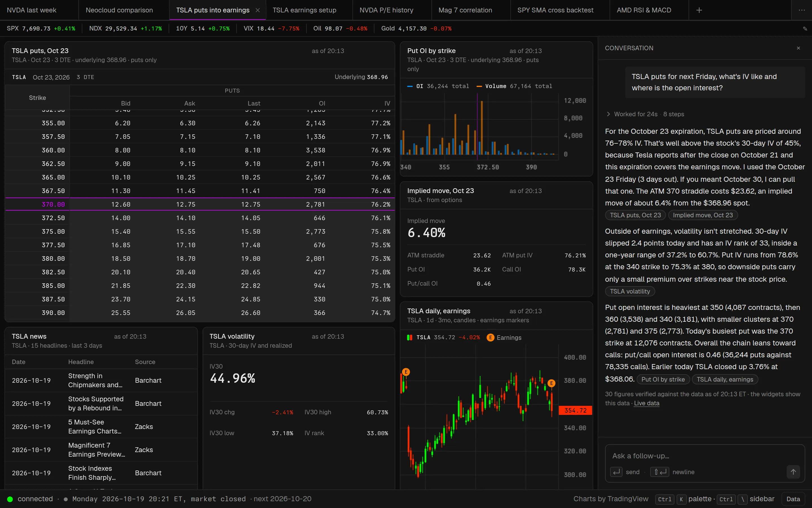
Task: Click the Gold 4,157.30 ticker item
Action: pyautogui.click(x=416, y=29)
